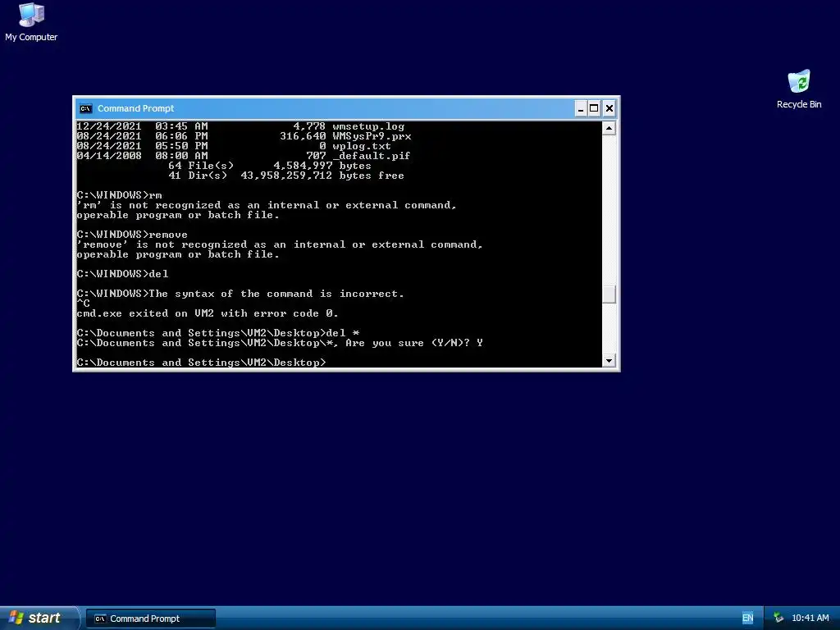Click the wmsetup.log file name
Screen dimensions: 840x630
[x=368, y=126]
